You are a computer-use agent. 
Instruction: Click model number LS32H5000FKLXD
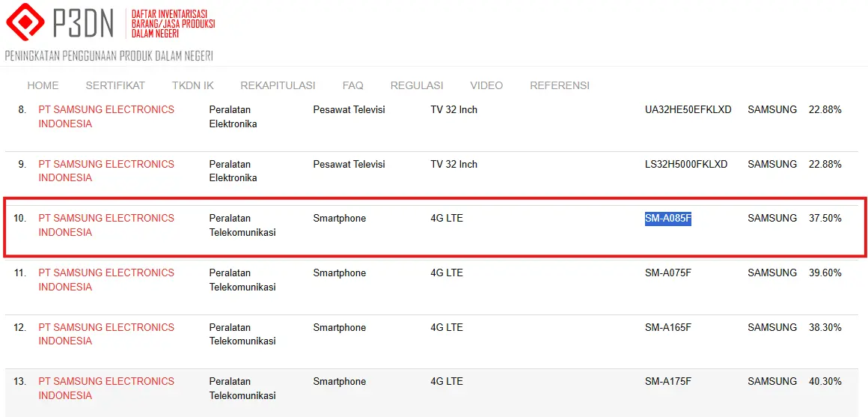pos(686,164)
